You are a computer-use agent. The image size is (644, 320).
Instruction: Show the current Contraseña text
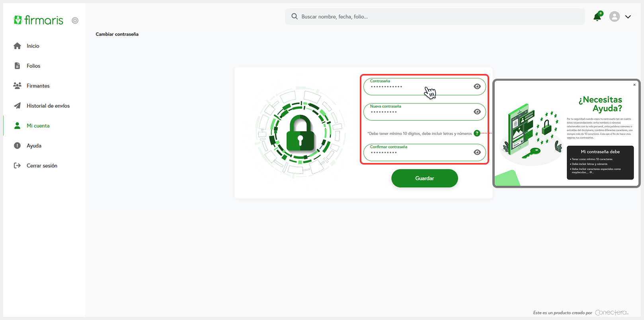click(x=477, y=87)
